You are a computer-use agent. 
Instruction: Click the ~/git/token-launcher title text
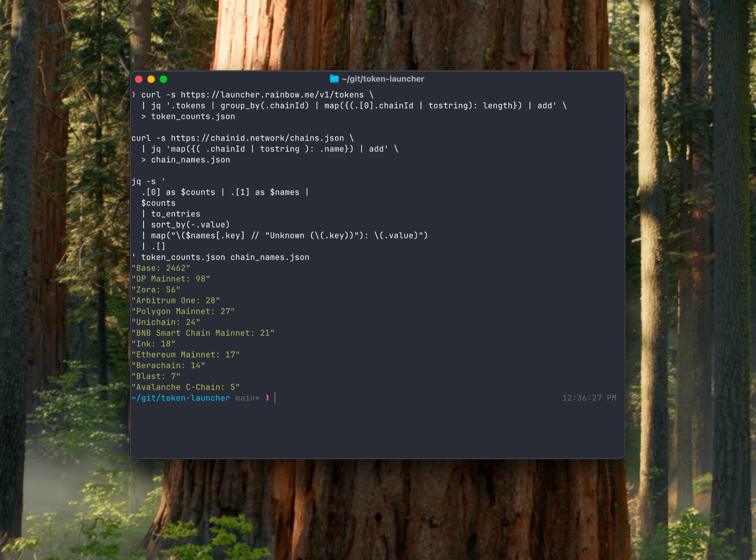click(383, 79)
